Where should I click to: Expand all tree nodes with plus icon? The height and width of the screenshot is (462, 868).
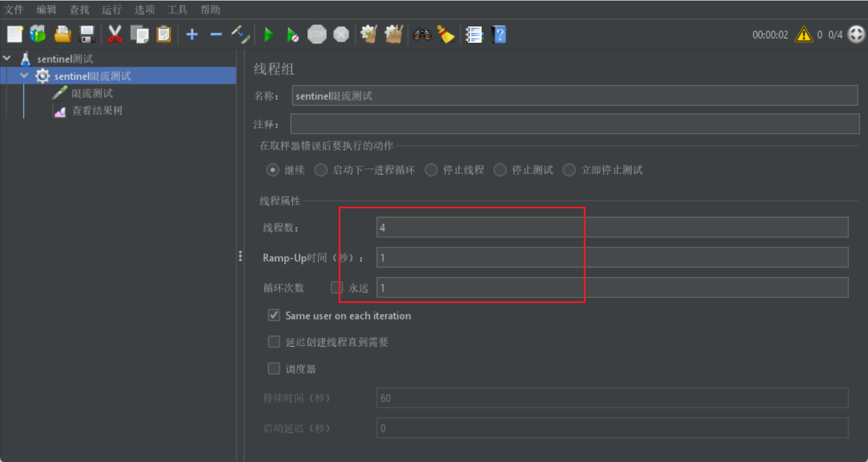(192, 35)
